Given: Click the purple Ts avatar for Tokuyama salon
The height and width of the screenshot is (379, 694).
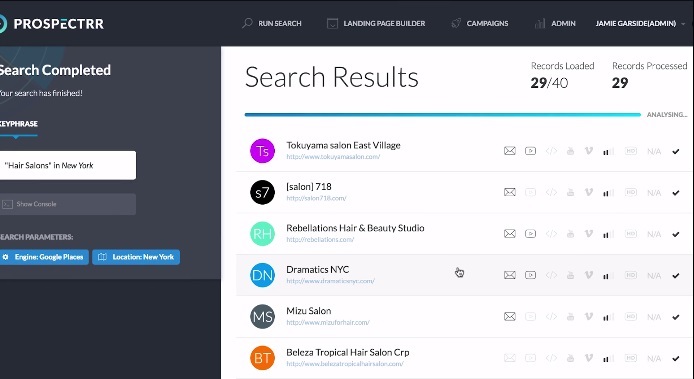Looking at the screenshot, I should pyautogui.click(x=262, y=151).
